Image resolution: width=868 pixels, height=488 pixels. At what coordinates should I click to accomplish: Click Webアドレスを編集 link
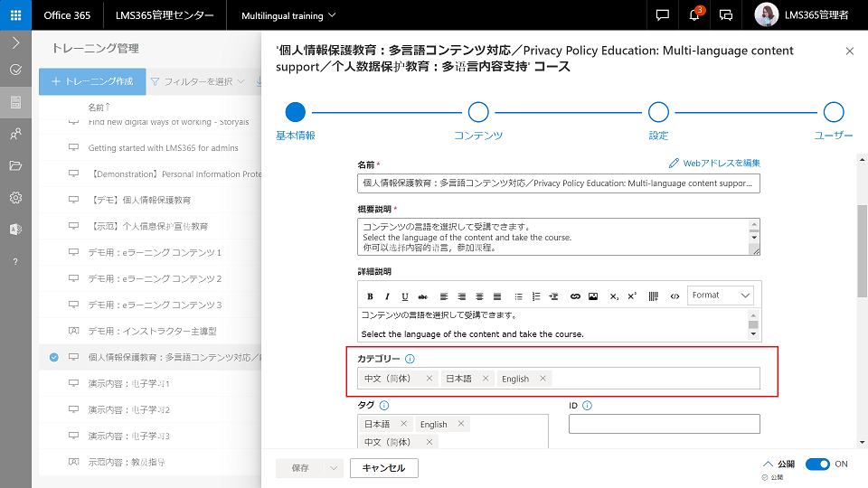714,164
